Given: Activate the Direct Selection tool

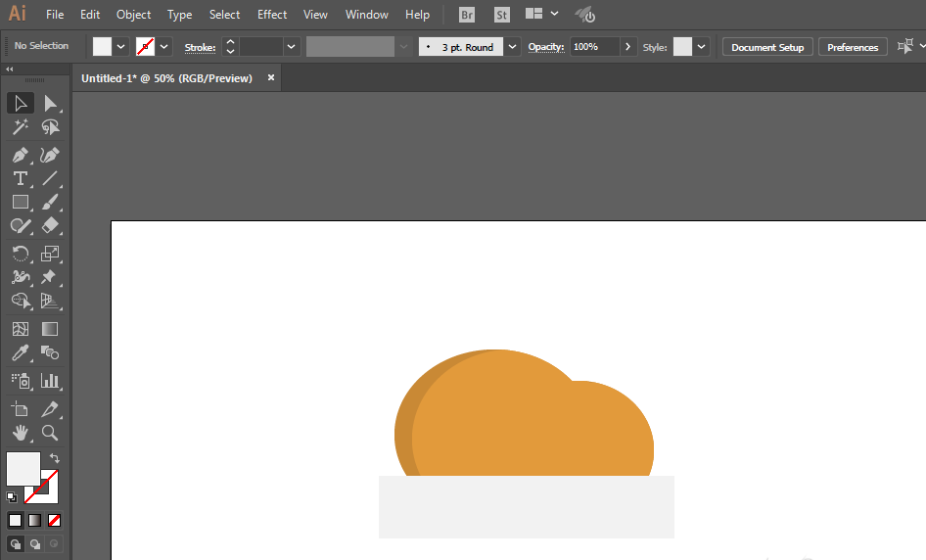Looking at the screenshot, I should click(x=50, y=103).
